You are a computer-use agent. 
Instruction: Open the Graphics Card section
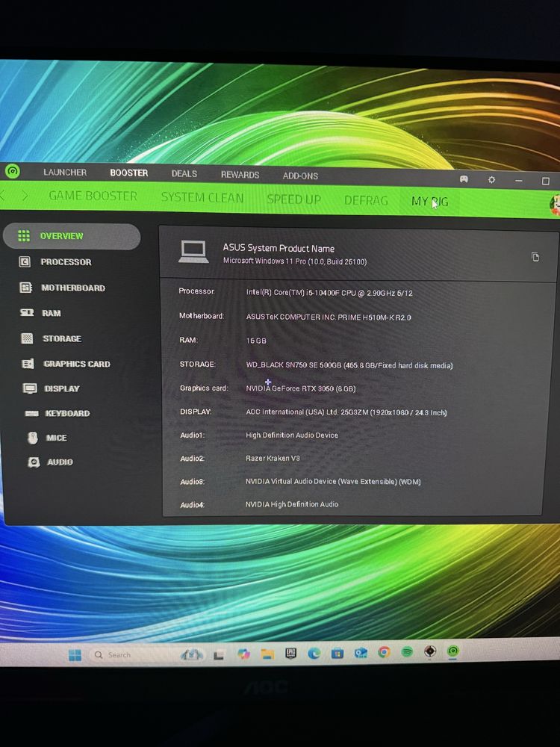point(66,364)
